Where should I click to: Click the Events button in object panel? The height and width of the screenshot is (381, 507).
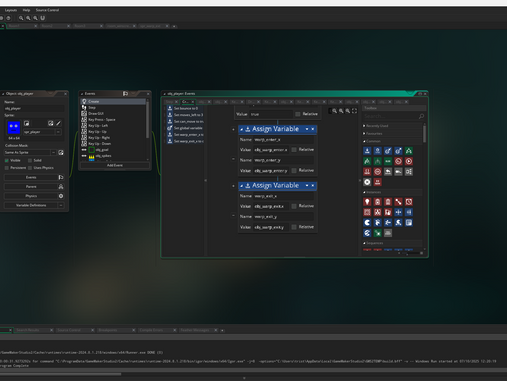(x=31, y=177)
